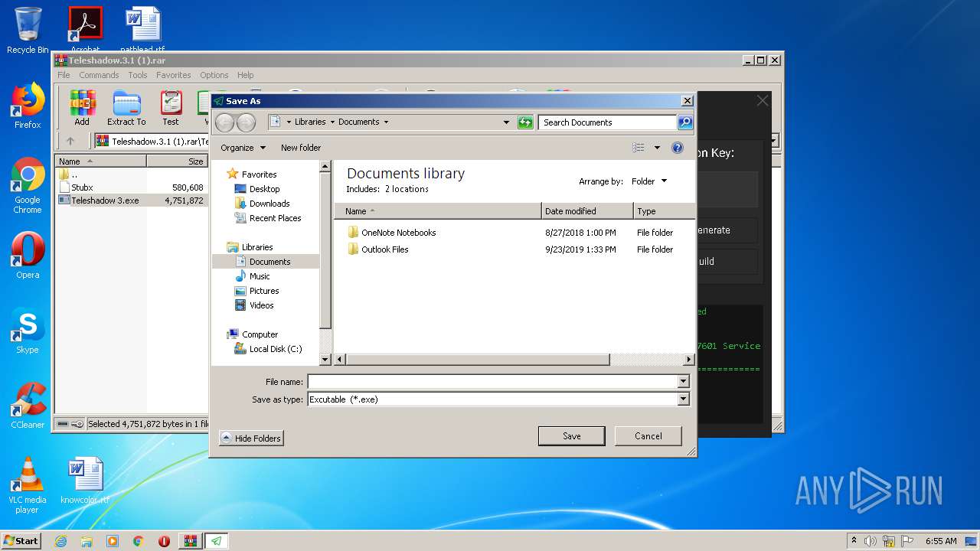Click horizontal scrollbar in file list
The height and width of the screenshot is (551, 980).
click(477, 360)
